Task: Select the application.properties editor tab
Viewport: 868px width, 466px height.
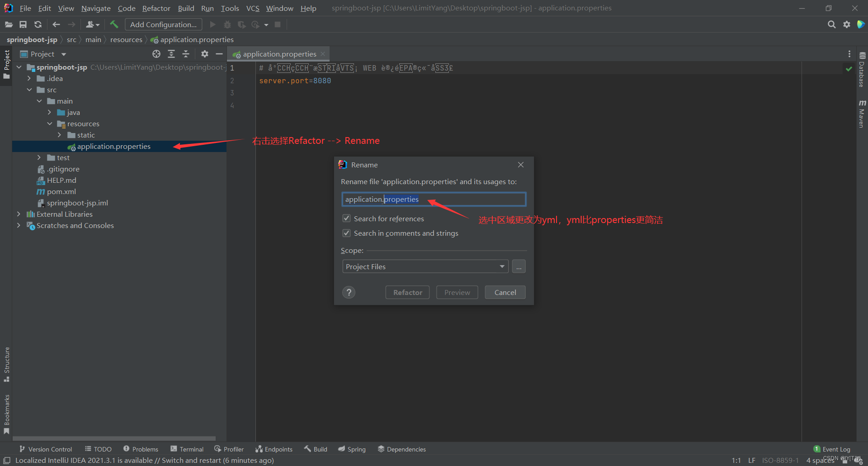Action: point(278,54)
